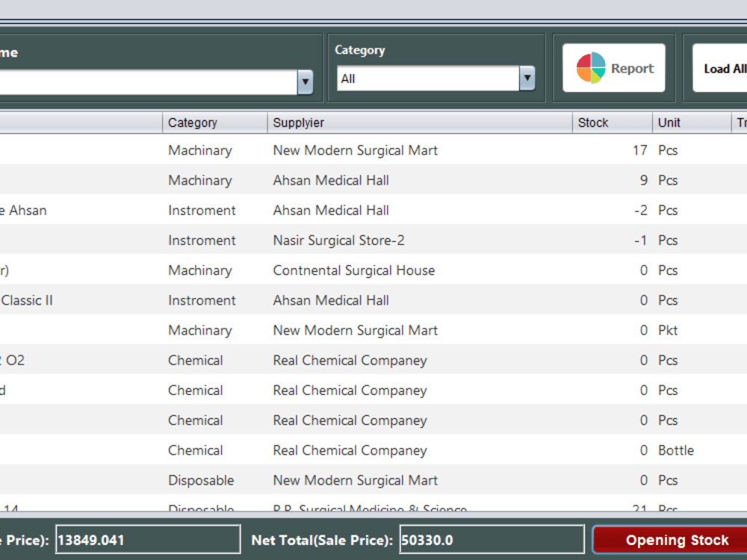
Task: Select the Category combo box showing All
Action: tap(436, 78)
